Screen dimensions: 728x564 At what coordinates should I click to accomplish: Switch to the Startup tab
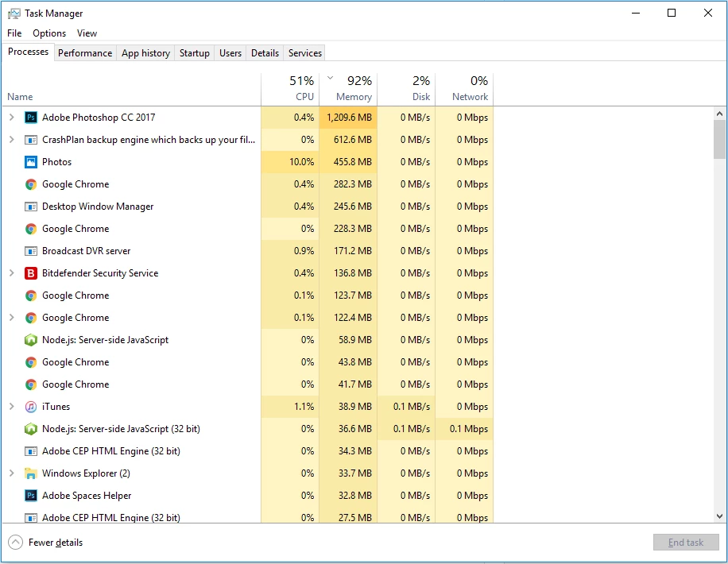(x=195, y=53)
